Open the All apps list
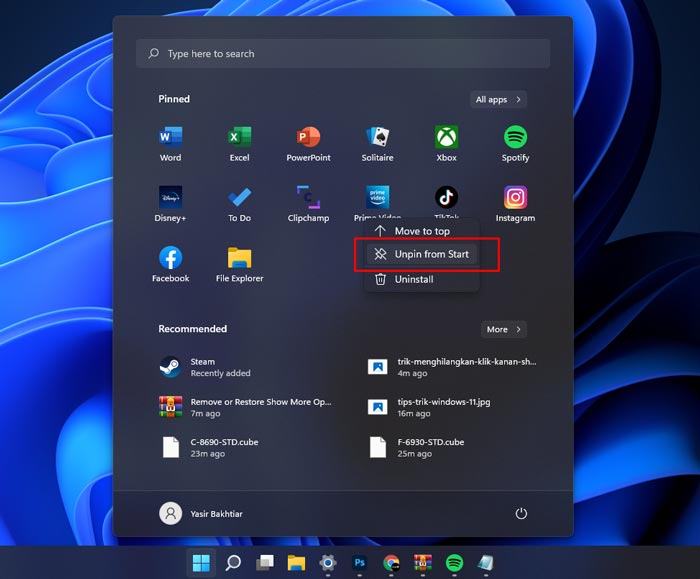The height and width of the screenshot is (579, 700). coord(498,100)
